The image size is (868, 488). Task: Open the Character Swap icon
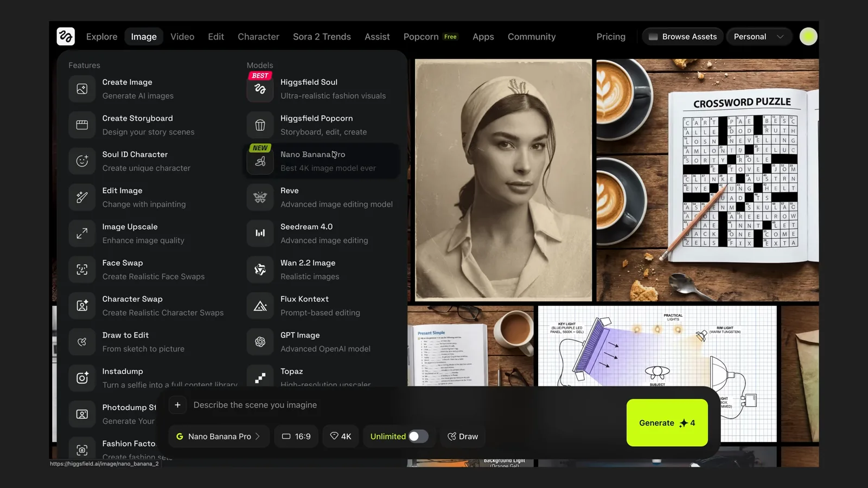point(82,306)
